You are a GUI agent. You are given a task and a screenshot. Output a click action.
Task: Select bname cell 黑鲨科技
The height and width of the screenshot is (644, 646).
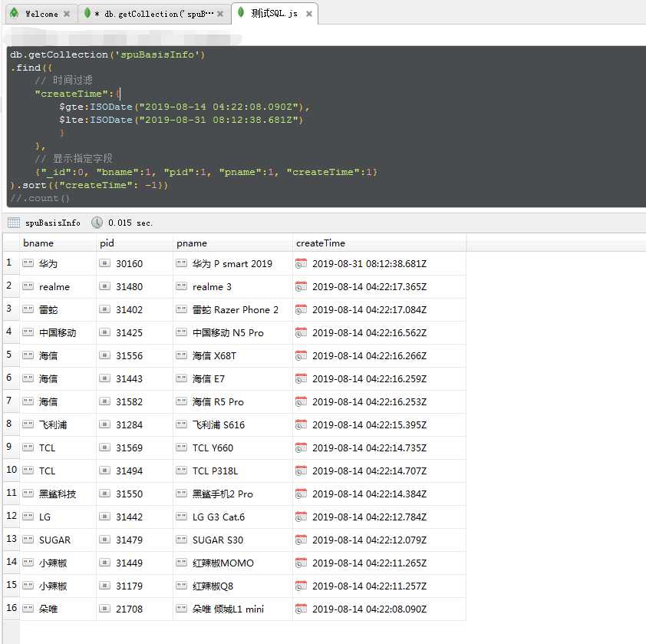58,494
